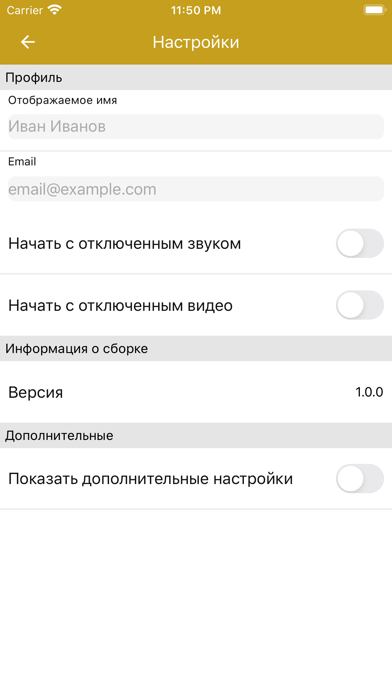
Task: Toggle Начать с отключенным звуком switch
Action: (360, 243)
